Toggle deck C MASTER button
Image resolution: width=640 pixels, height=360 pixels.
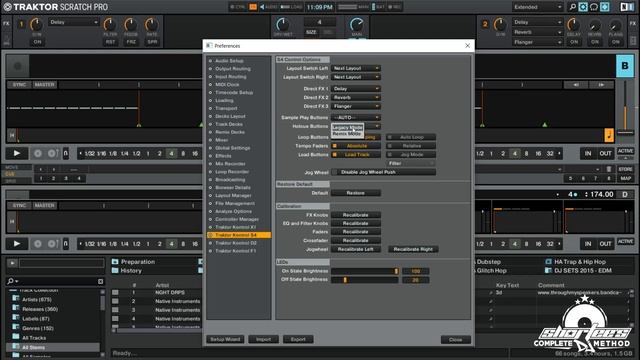pos(44,205)
